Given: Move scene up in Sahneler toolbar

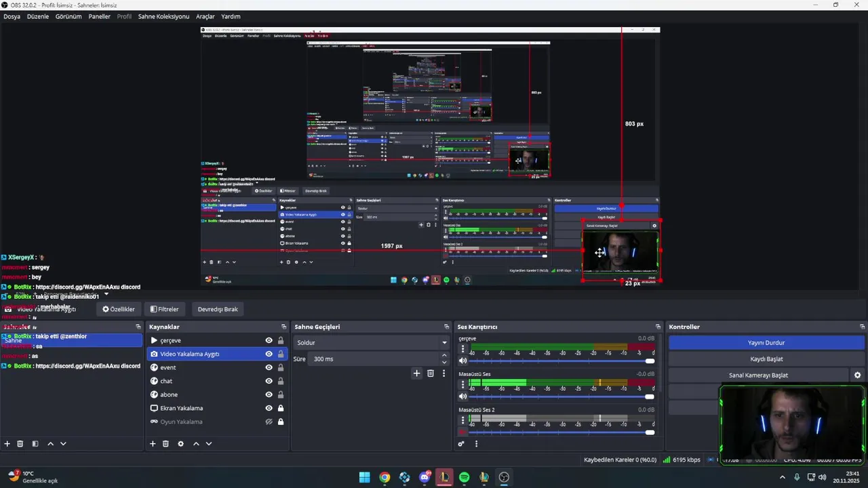Looking at the screenshot, I should [x=50, y=444].
